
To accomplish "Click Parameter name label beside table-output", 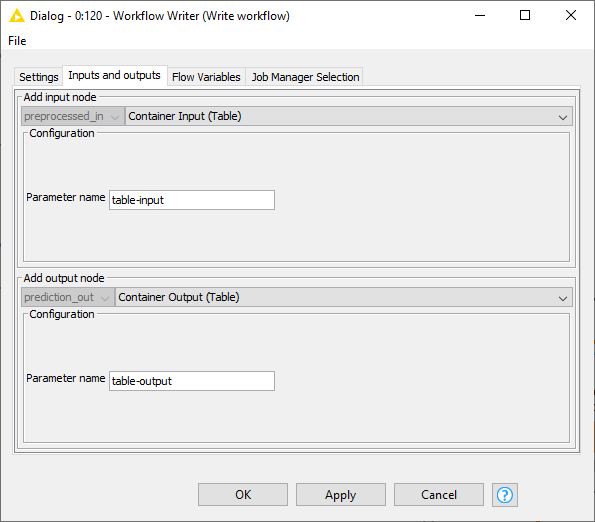I will (66, 378).
